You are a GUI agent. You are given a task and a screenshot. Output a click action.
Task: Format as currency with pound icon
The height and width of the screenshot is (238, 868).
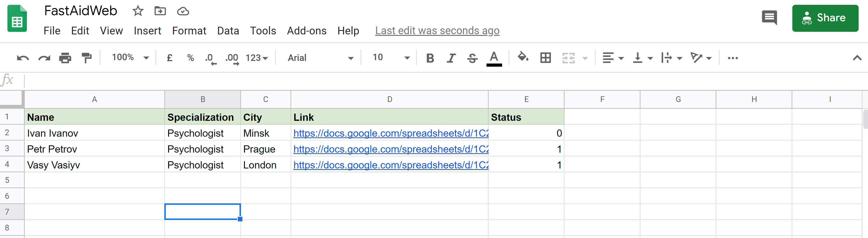(170, 58)
